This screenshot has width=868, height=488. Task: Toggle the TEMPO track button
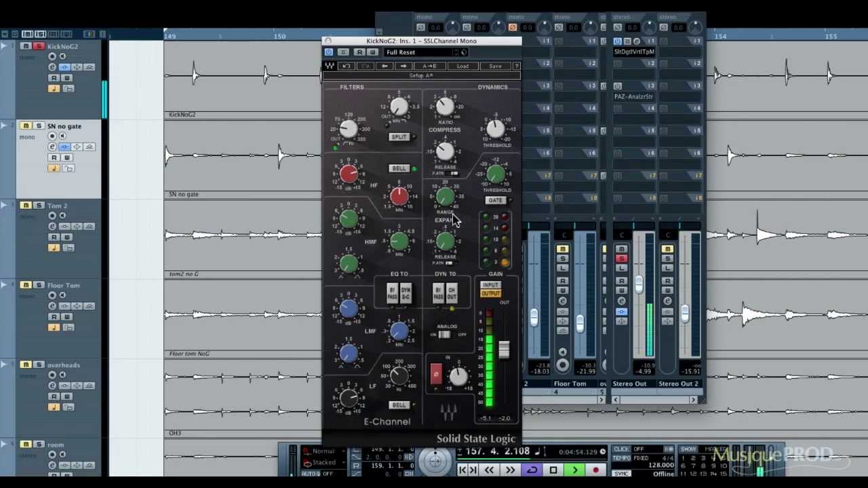pyautogui.click(x=621, y=458)
